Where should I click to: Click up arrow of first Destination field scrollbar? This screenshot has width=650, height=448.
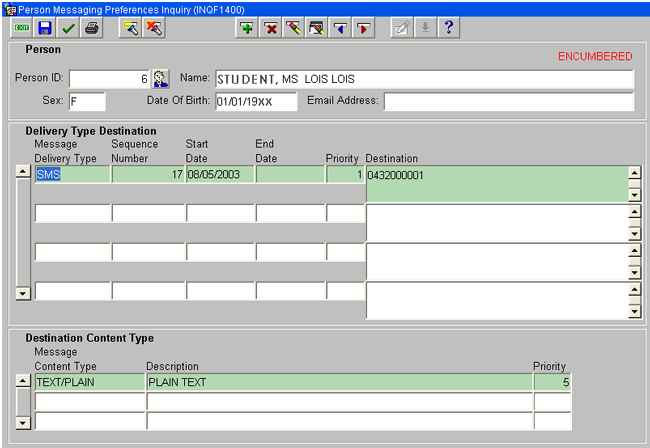[x=634, y=172]
